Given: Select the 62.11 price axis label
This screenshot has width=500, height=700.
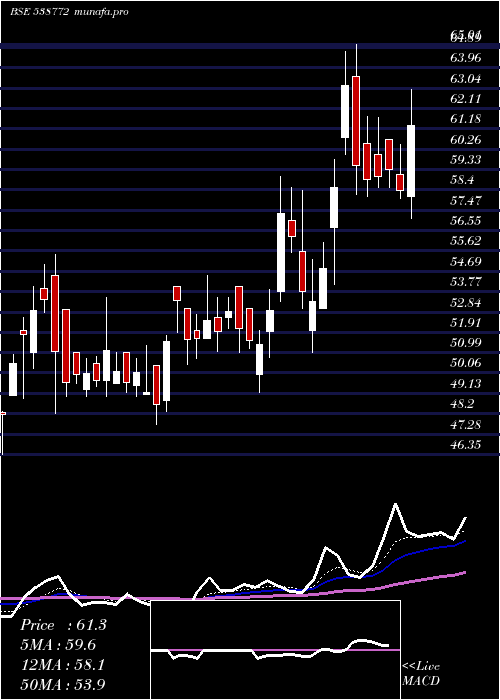Looking at the screenshot, I should tap(466, 99).
